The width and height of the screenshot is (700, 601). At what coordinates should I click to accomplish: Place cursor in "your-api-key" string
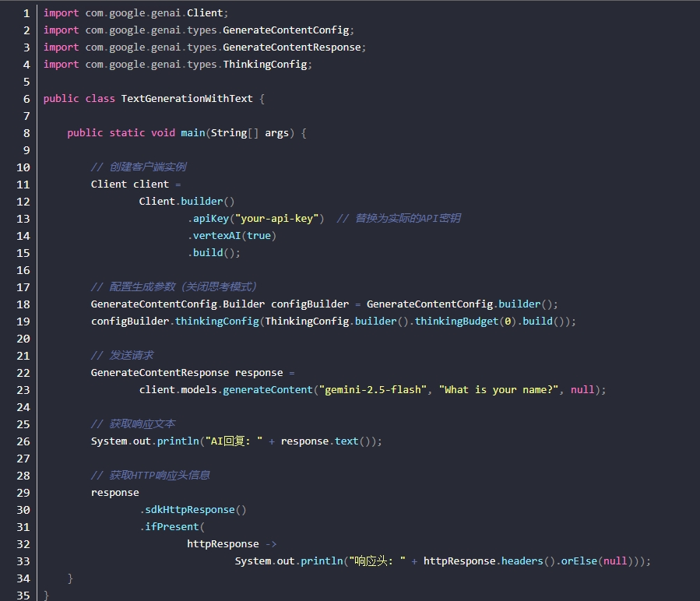point(276,219)
